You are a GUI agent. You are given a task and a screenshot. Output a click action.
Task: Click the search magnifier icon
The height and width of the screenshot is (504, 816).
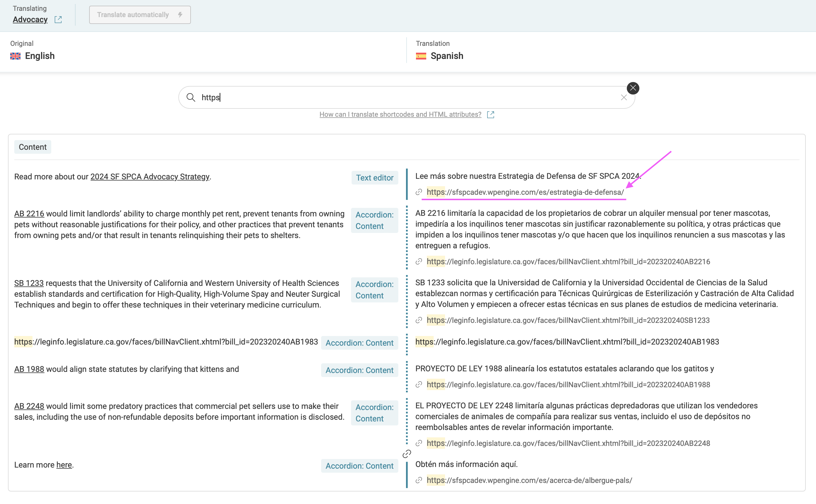pyautogui.click(x=191, y=97)
